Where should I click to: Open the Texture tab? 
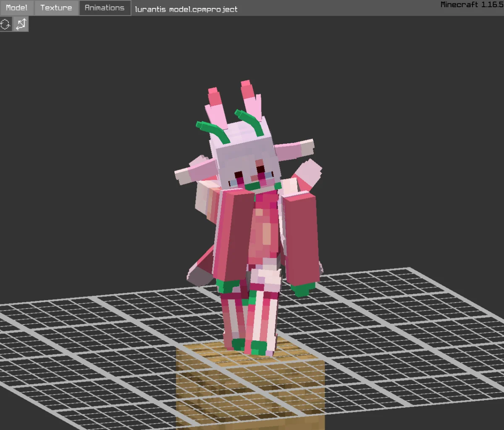click(x=56, y=8)
